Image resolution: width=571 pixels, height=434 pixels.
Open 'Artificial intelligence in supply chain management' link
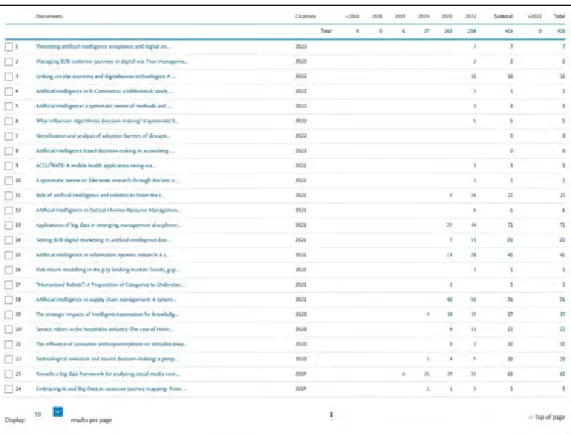[106, 299]
